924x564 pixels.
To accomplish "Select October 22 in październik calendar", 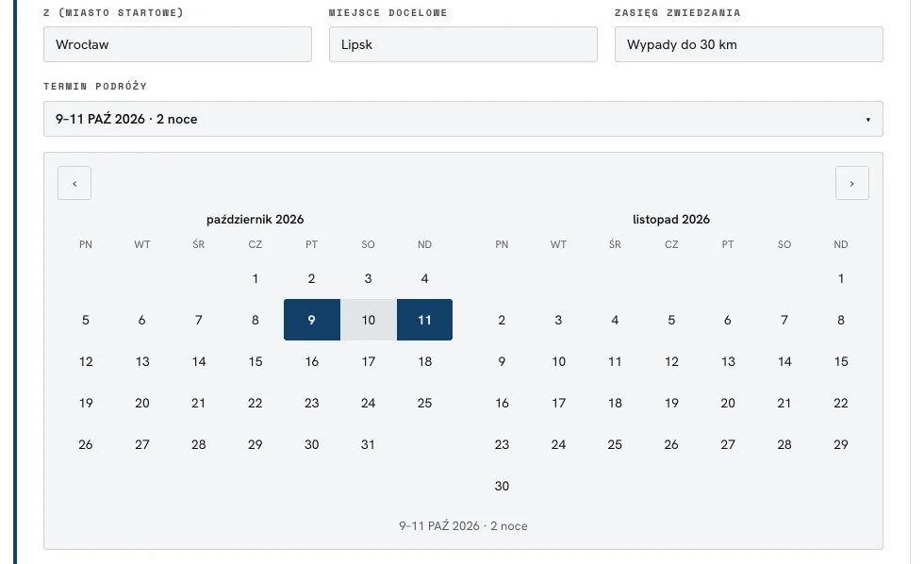I will 256,403.
